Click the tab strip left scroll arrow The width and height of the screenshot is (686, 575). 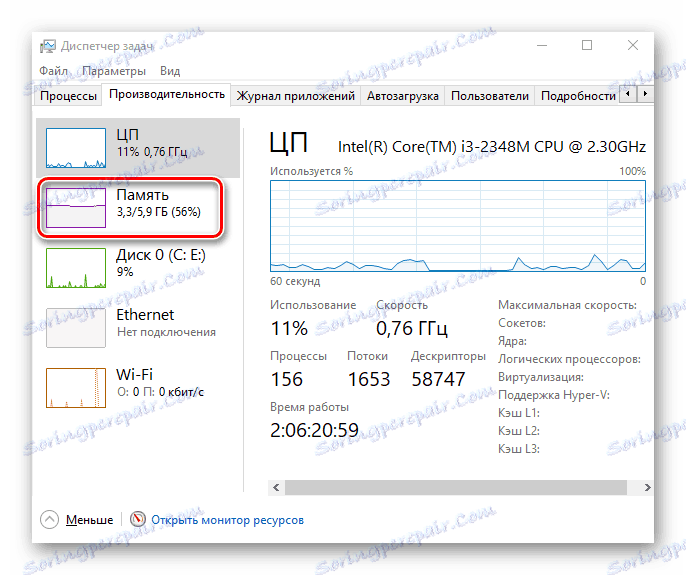(x=628, y=94)
